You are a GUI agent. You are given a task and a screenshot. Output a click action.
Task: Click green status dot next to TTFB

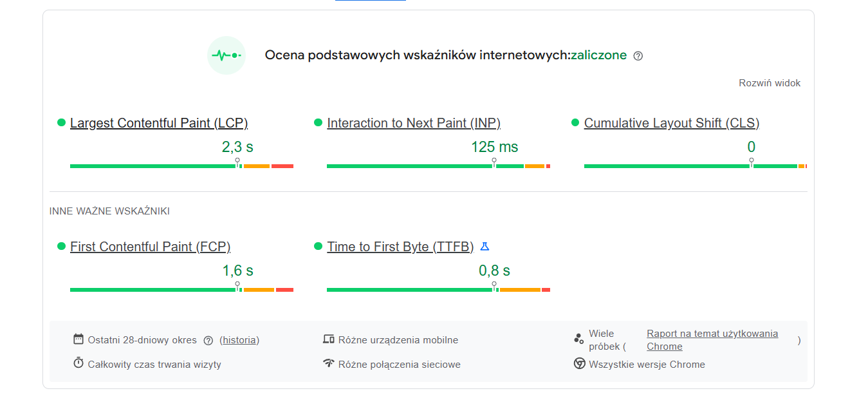(318, 246)
